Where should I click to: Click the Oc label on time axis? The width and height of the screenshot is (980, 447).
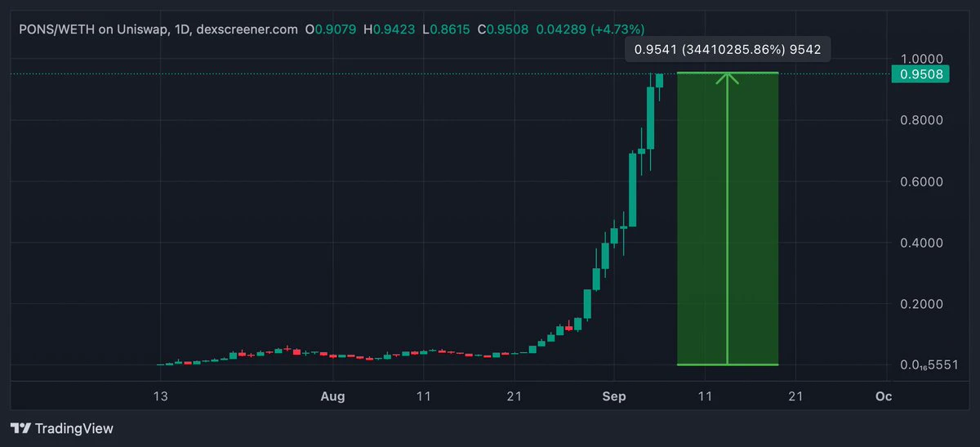883,396
